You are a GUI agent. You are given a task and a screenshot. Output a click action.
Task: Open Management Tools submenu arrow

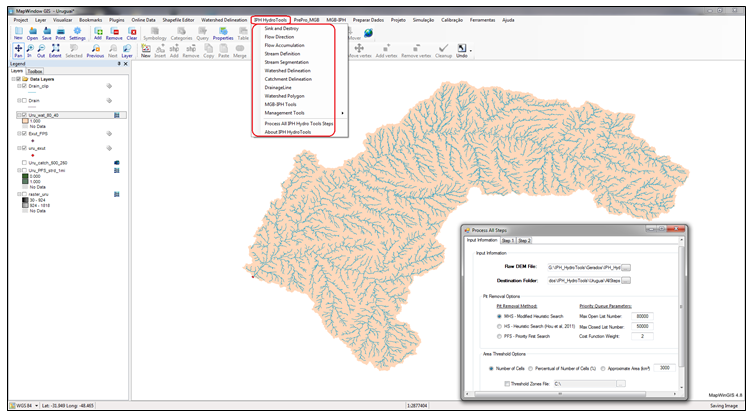coord(342,113)
